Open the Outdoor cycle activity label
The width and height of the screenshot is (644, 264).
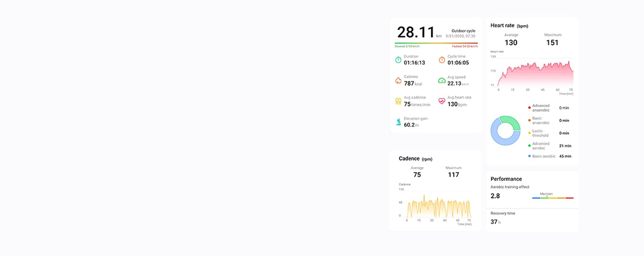462,31
